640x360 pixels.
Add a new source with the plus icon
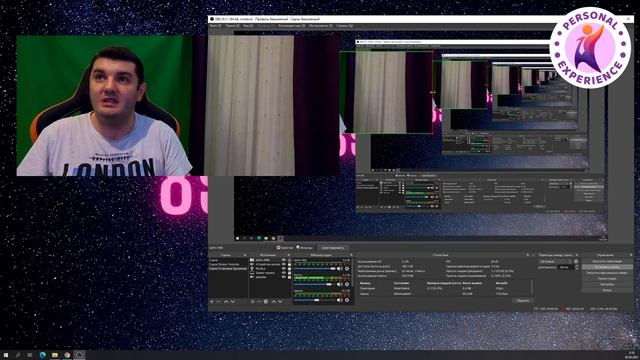(x=253, y=302)
